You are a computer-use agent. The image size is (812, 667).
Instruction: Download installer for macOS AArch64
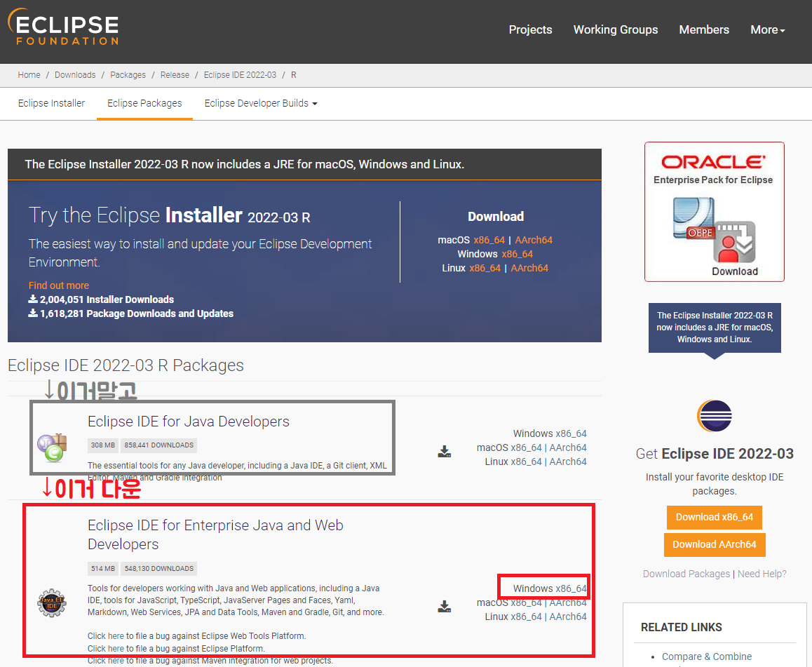pos(534,240)
